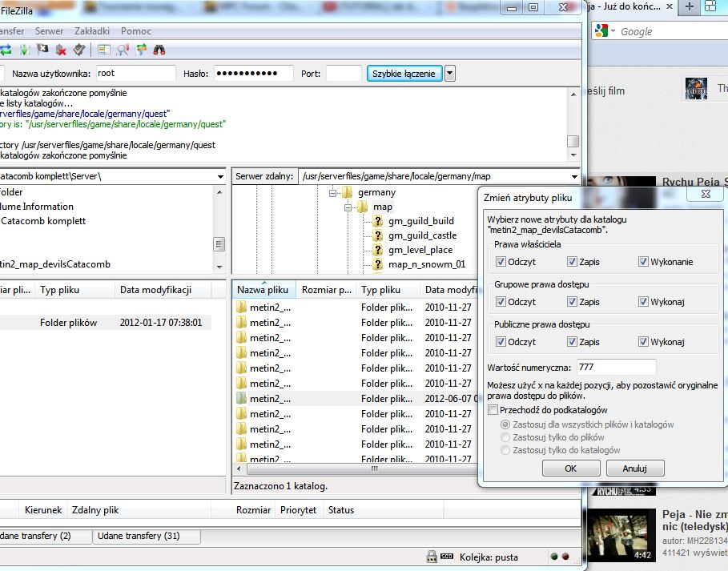
Task: Open the Serwer zdalny path dropdown
Action: click(x=574, y=176)
